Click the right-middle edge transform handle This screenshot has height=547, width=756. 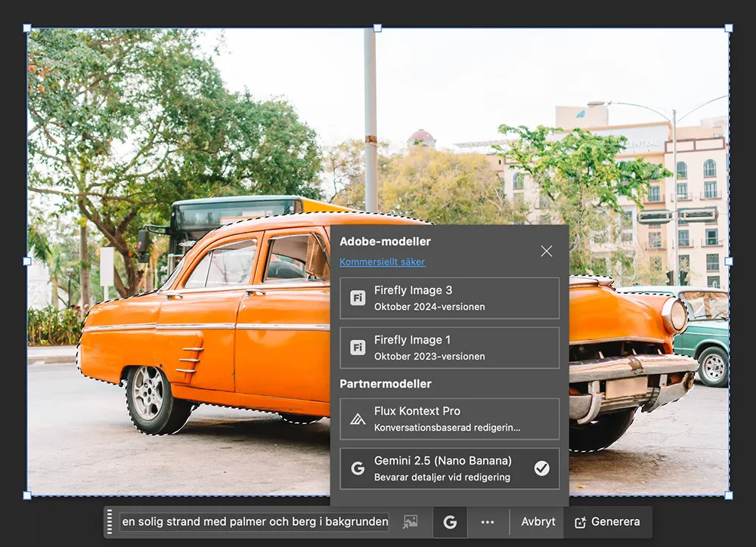729,261
